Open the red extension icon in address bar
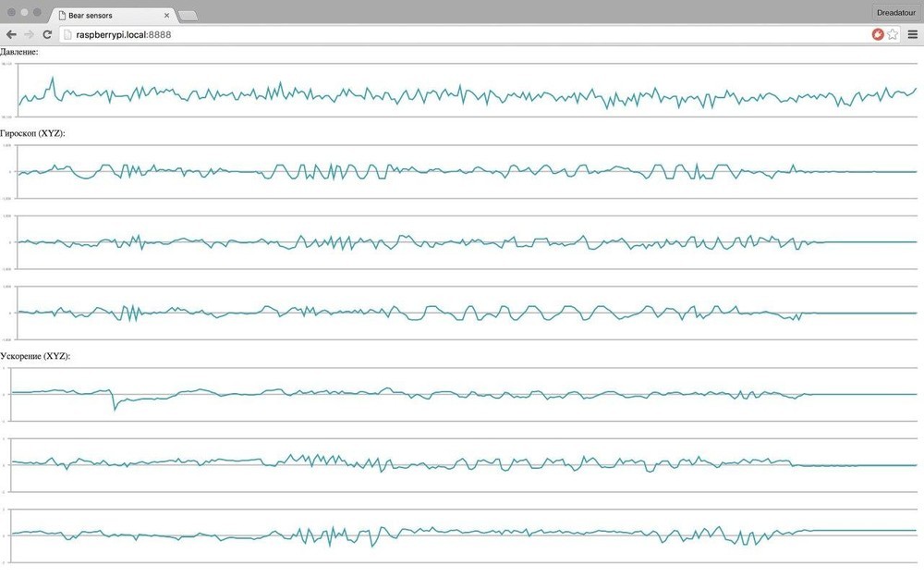 pyautogui.click(x=878, y=34)
